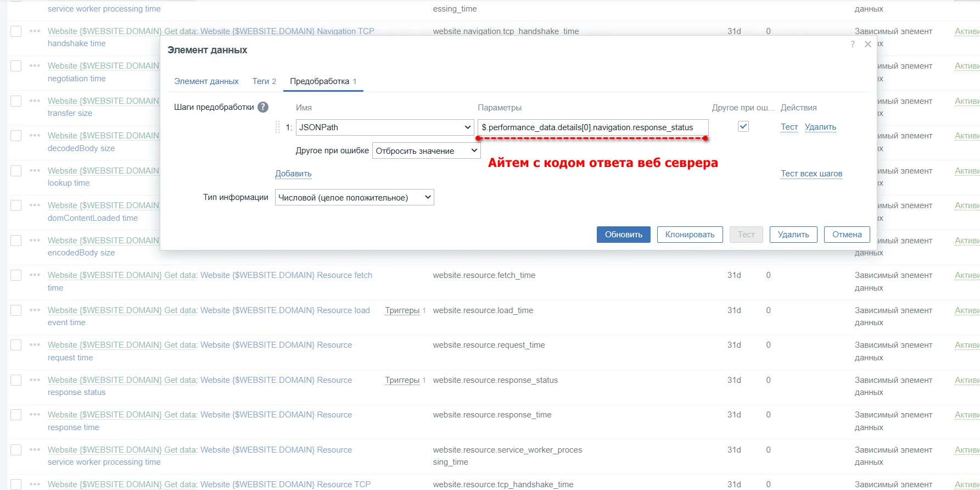Click the Тест link for step 1
The height and width of the screenshot is (490, 980).
789,127
